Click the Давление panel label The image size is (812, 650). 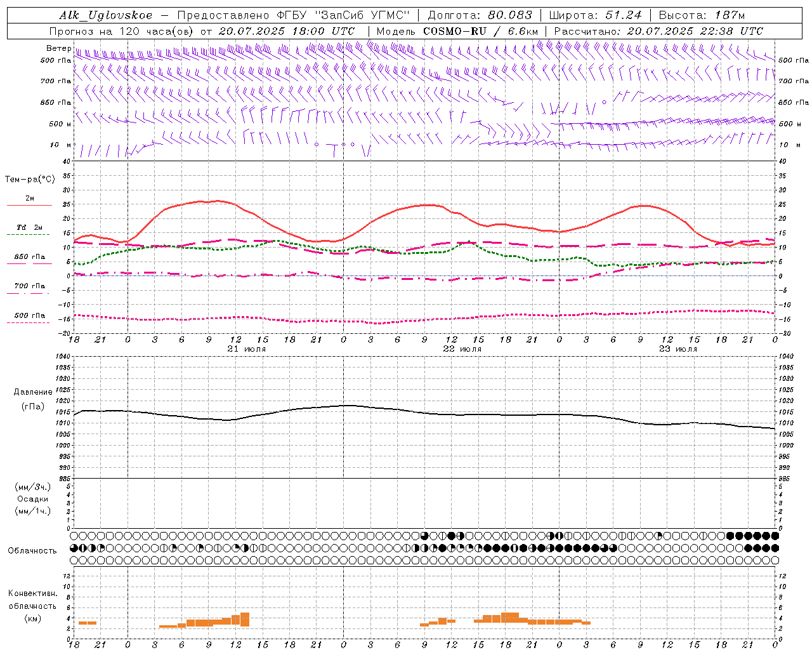click(33, 392)
